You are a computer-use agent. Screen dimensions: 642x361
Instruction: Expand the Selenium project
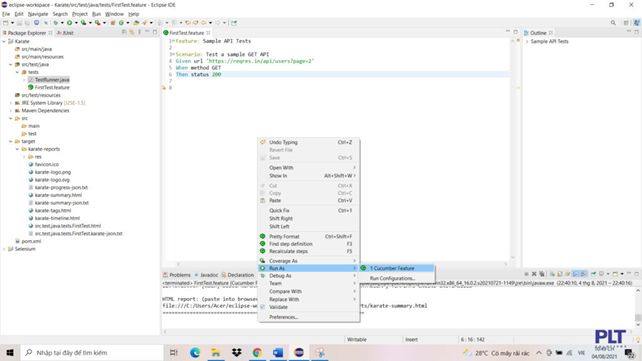5,249
